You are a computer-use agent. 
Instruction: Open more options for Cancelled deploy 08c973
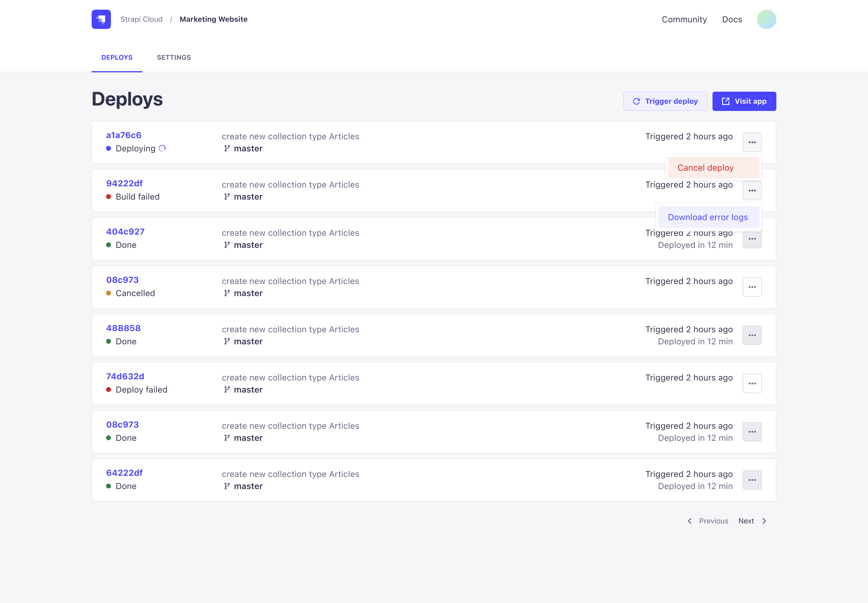point(752,287)
